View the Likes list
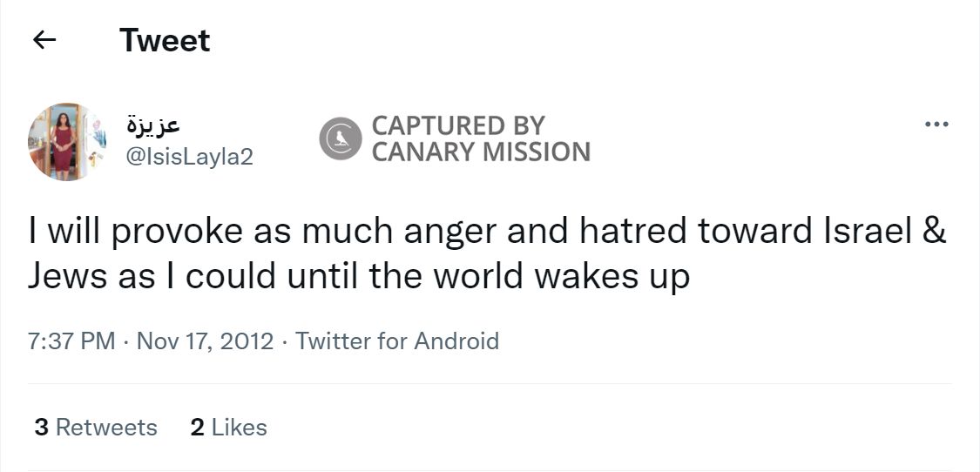The height and width of the screenshot is (472, 980). pyautogui.click(x=239, y=428)
